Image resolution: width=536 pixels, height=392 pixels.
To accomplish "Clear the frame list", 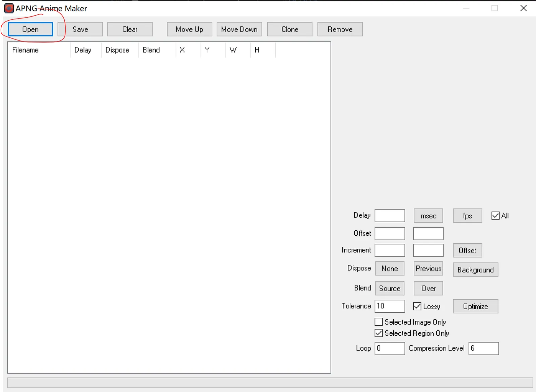I will click(x=130, y=29).
